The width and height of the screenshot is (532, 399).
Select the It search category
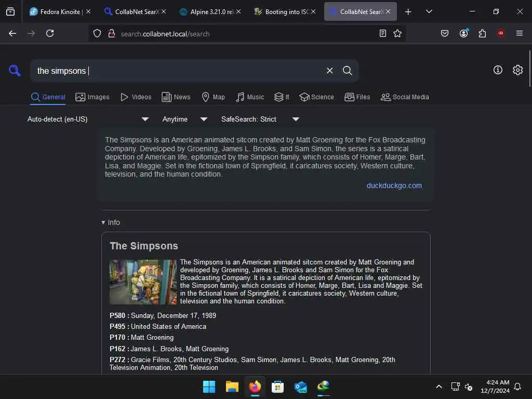click(x=282, y=97)
